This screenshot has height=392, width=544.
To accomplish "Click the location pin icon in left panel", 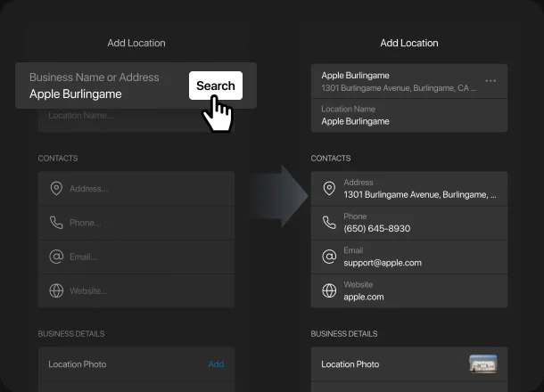I will click(x=56, y=189).
